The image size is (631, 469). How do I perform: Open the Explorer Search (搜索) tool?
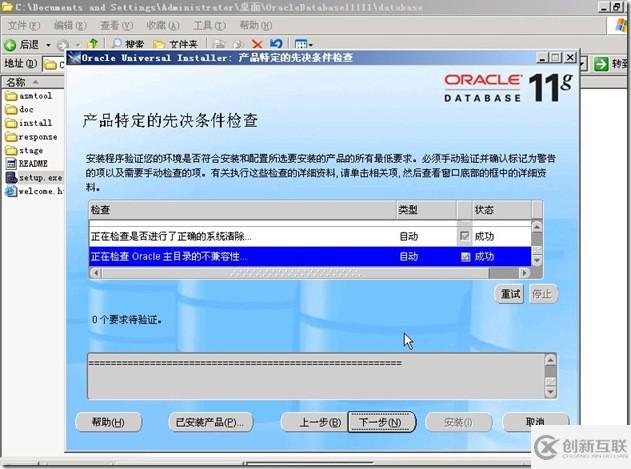coord(128,44)
